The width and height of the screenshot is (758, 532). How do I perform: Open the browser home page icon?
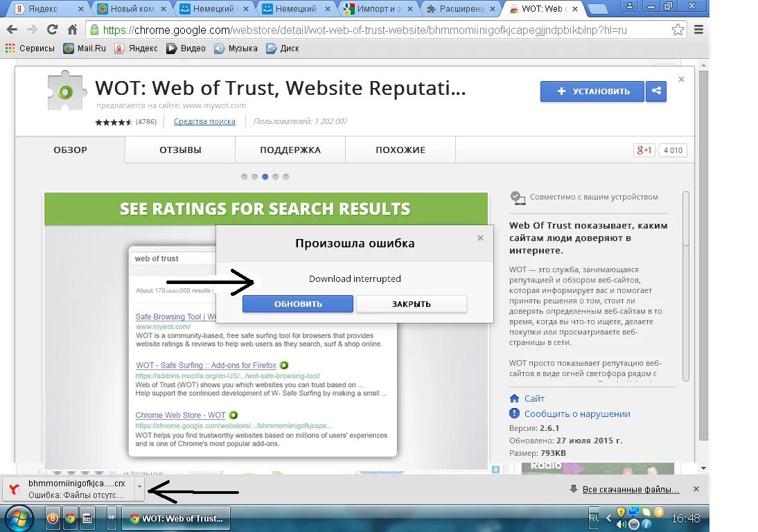[x=72, y=30]
